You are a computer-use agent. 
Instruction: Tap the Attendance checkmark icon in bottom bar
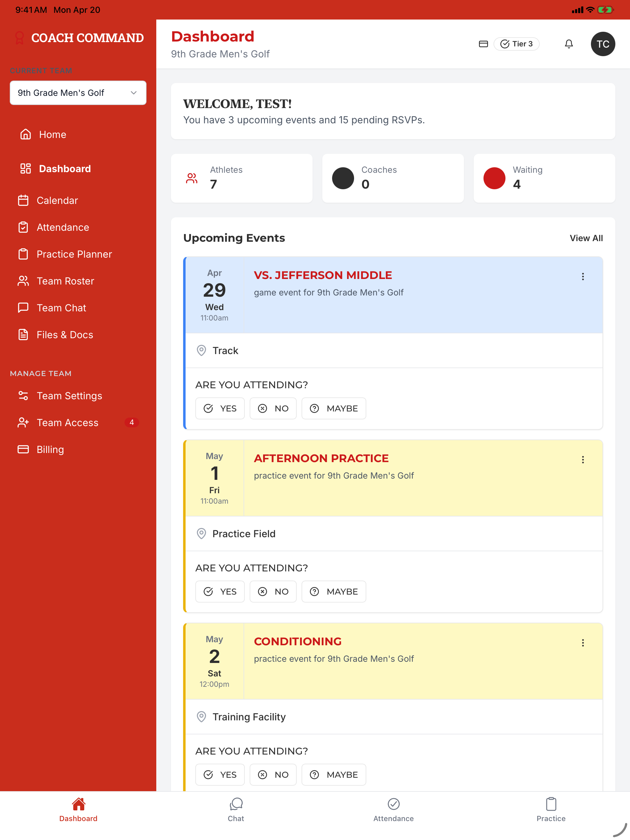(x=393, y=804)
